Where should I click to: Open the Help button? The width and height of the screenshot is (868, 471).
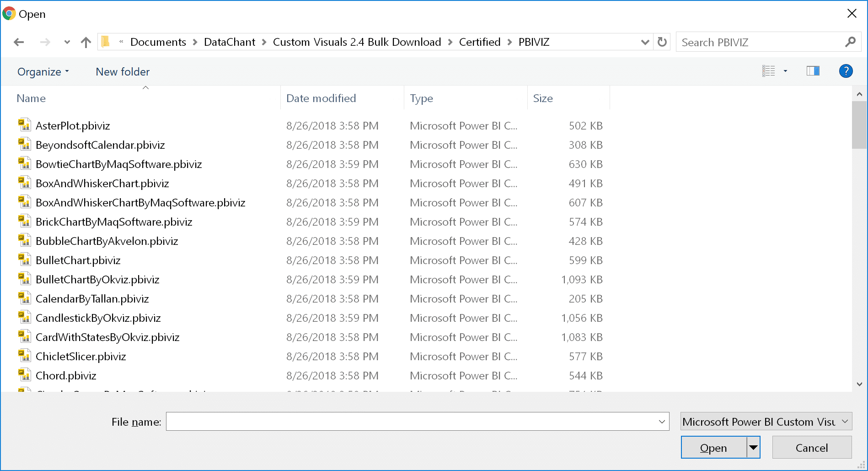click(846, 71)
